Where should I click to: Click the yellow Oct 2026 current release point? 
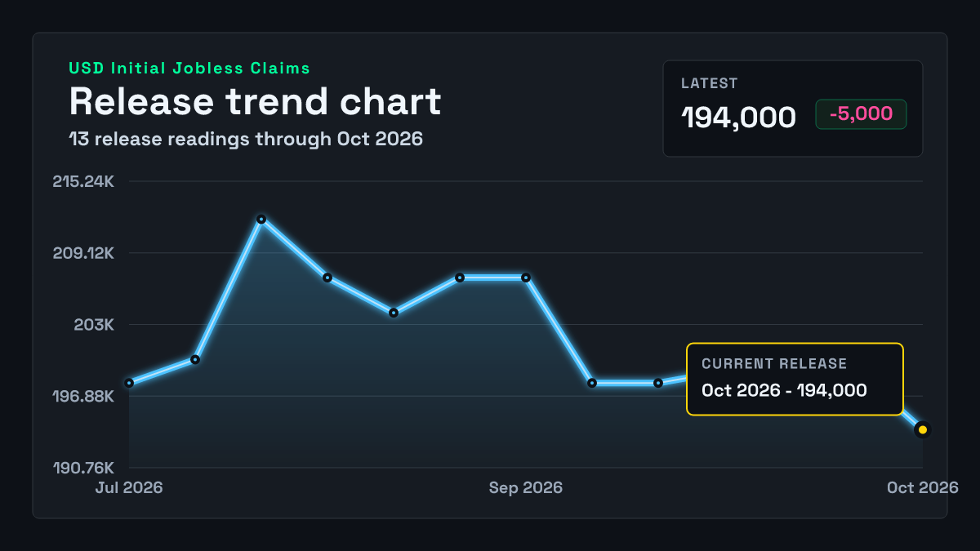922,429
